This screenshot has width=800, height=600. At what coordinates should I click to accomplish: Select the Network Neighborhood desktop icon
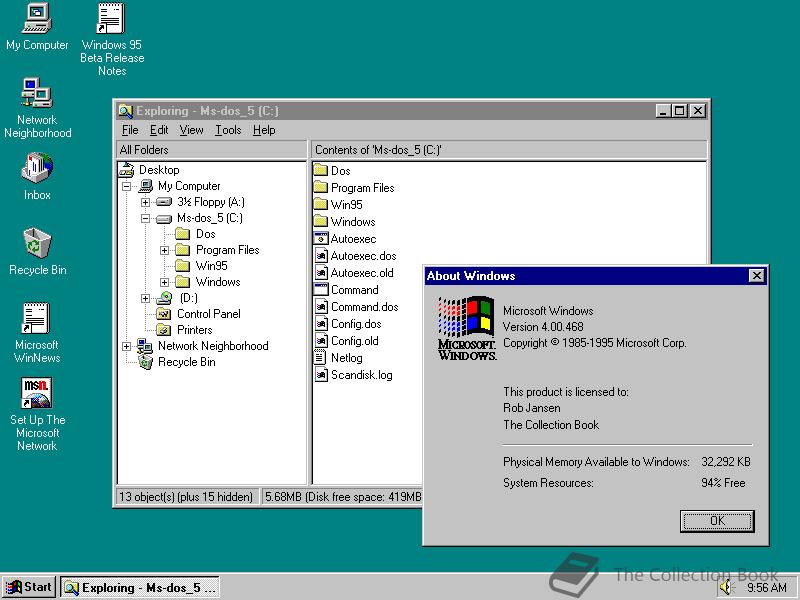[37, 108]
